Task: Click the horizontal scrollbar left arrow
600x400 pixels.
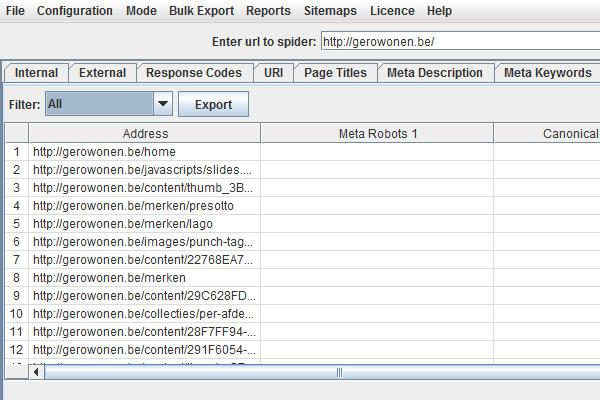Action: [x=38, y=372]
